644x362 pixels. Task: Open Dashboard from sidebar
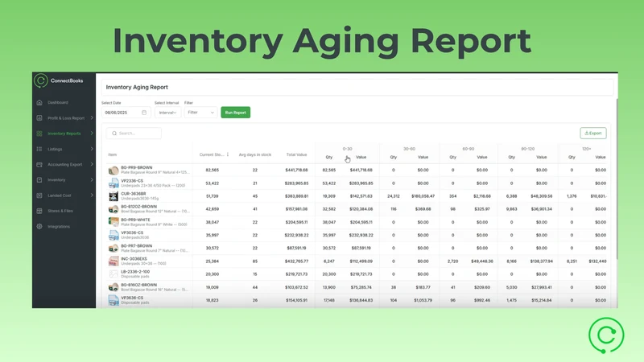(x=58, y=103)
